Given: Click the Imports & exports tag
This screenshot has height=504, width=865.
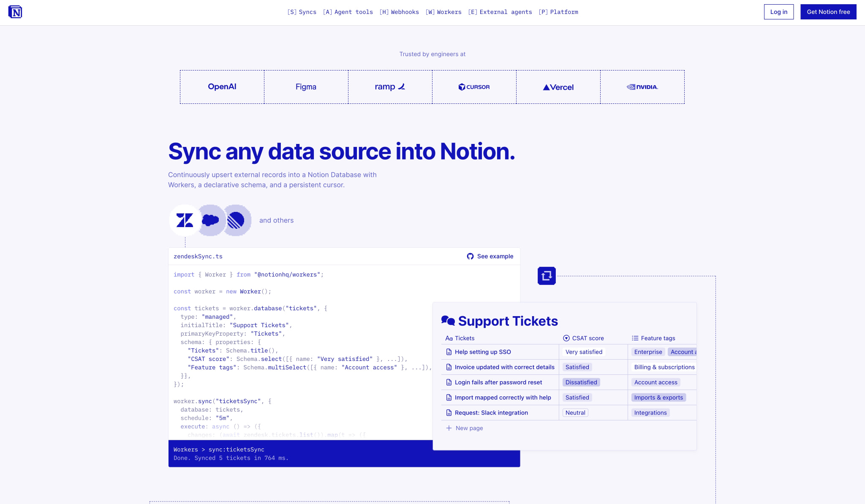Looking at the screenshot, I should 658,398.
